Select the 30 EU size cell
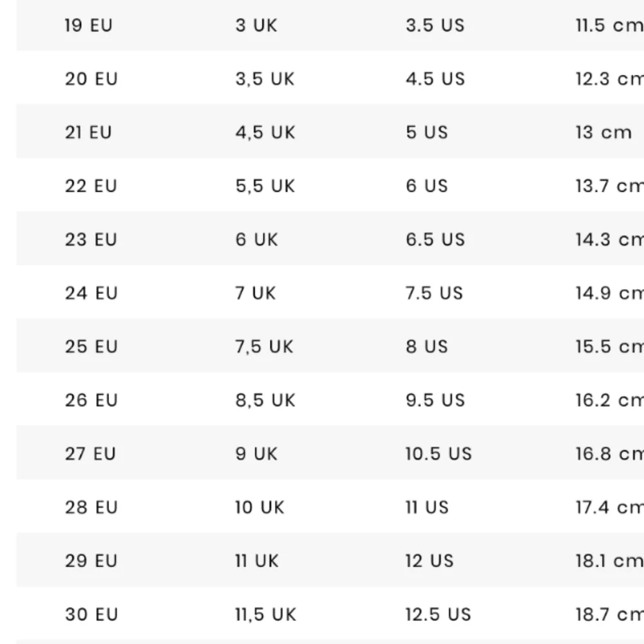644x644 pixels. click(x=91, y=615)
